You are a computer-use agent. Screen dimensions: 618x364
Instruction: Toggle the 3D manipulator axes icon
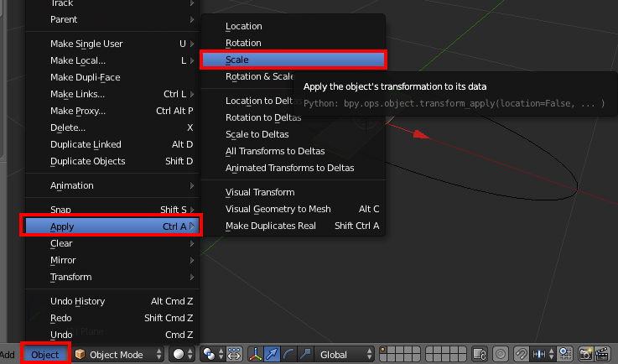tap(256, 355)
